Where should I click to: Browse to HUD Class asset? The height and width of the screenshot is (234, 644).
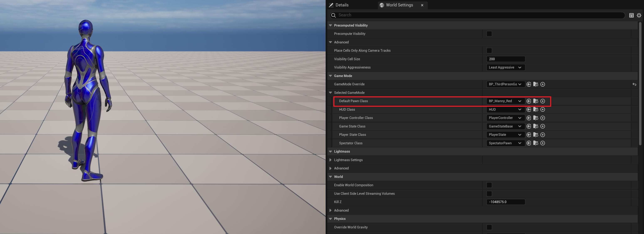[x=536, y=109]
